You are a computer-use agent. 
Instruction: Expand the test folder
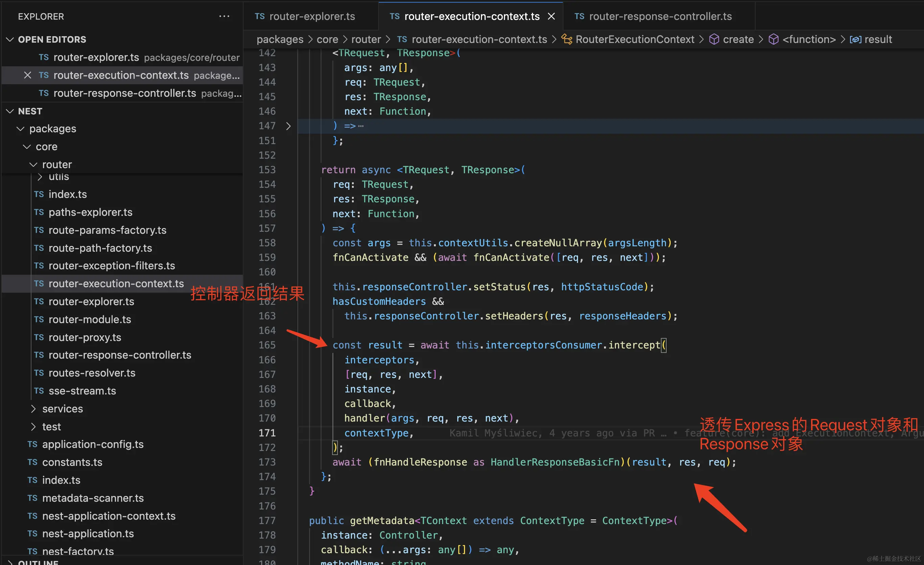(33, 427)
